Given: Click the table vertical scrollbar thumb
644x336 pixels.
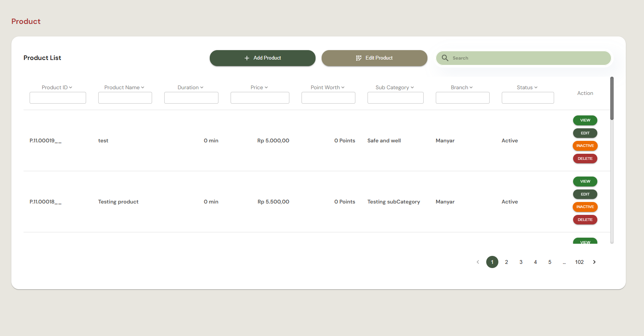Looking at the screenshot, I should point(612,98).
